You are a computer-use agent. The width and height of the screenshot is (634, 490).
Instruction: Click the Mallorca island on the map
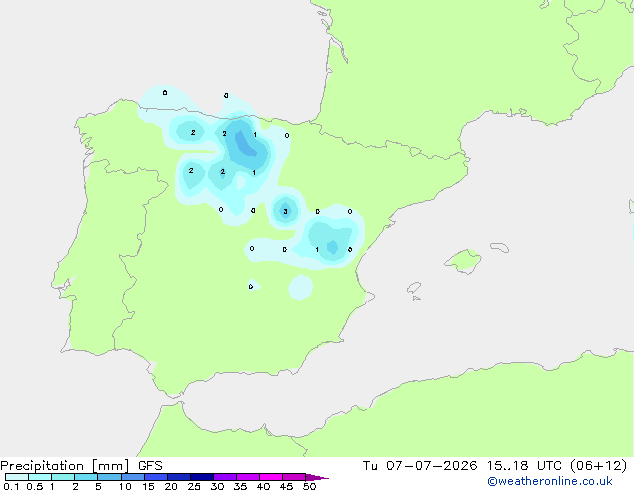pos(464,261)
